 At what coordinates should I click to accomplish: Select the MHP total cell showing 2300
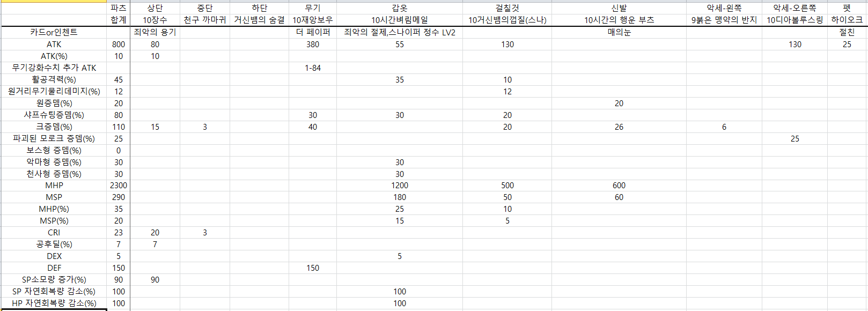click(x=118, y=186)
